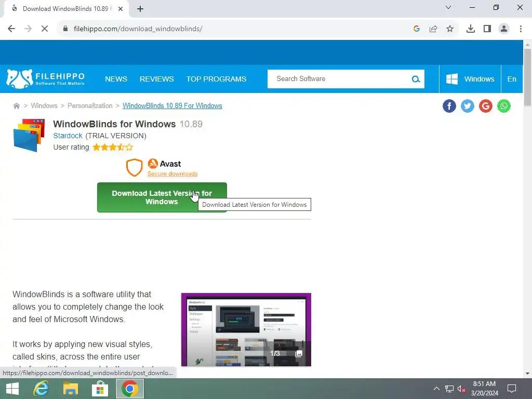532x399 pixels.
Task: Share on WhatsApp
Action: coord(504,106)
